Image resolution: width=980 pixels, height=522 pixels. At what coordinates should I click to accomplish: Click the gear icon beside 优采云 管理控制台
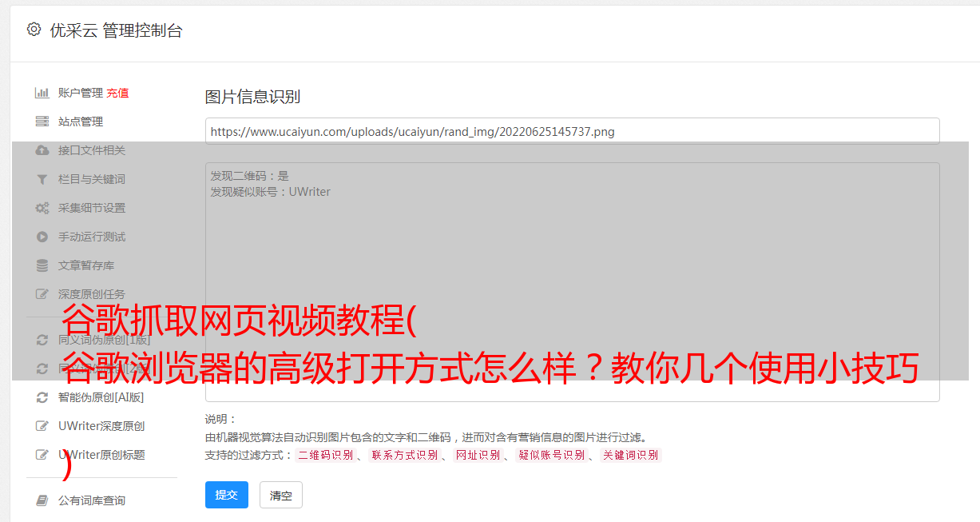tap(34, 30)
